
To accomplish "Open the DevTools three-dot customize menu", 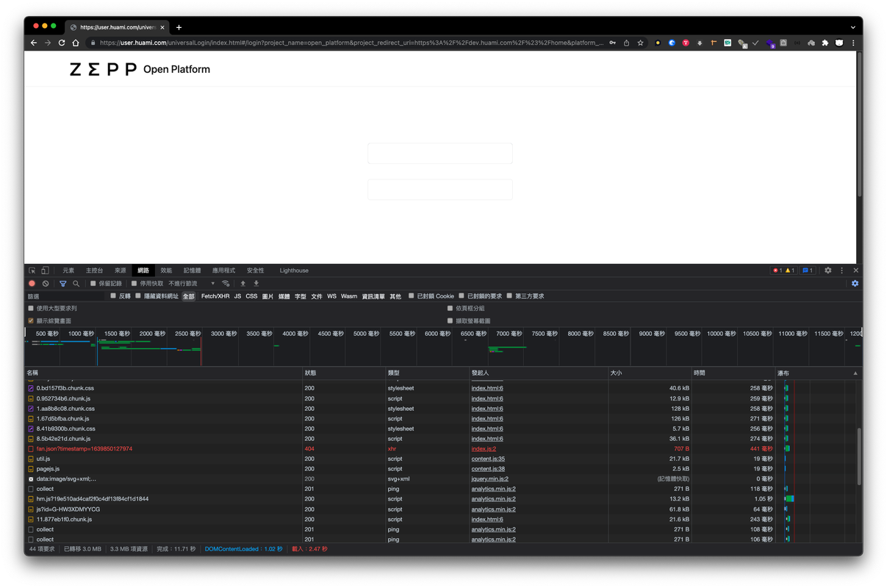I will click(842, 270).
